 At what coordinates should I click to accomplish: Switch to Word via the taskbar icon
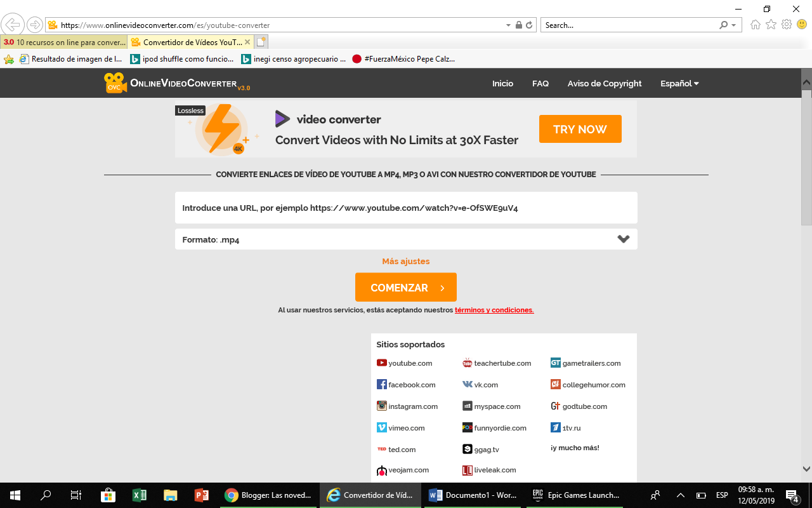435,495
